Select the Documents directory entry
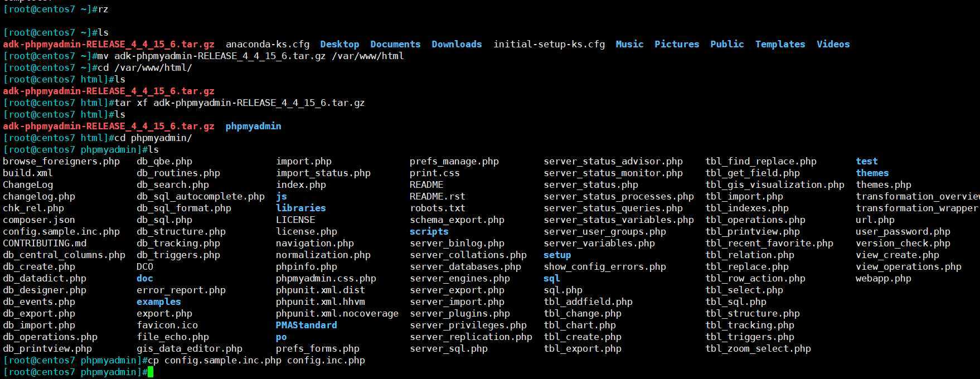Screen dimensions: 980x379 pos(395,44)
